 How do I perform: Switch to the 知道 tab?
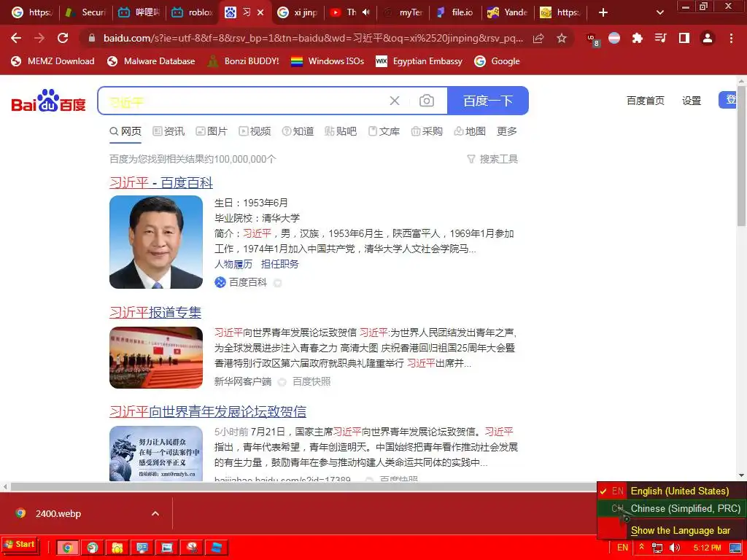298,131
